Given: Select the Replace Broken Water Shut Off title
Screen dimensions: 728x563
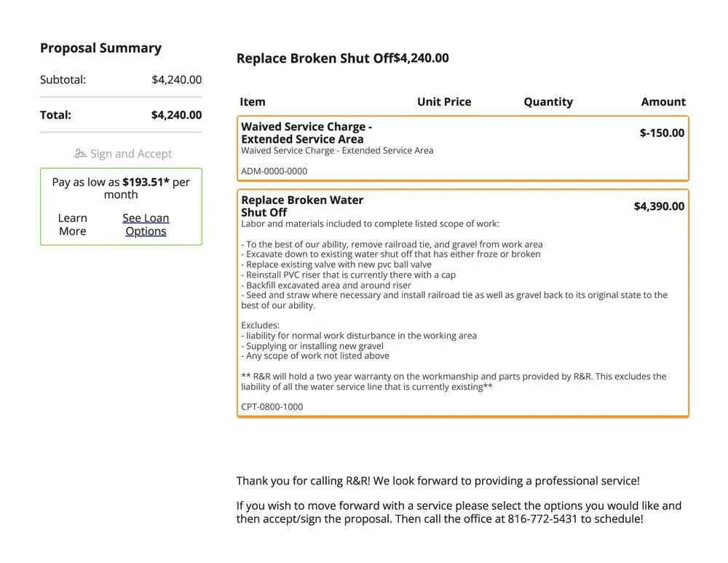Looking at the screenshot, I should (x=302, y=206).
